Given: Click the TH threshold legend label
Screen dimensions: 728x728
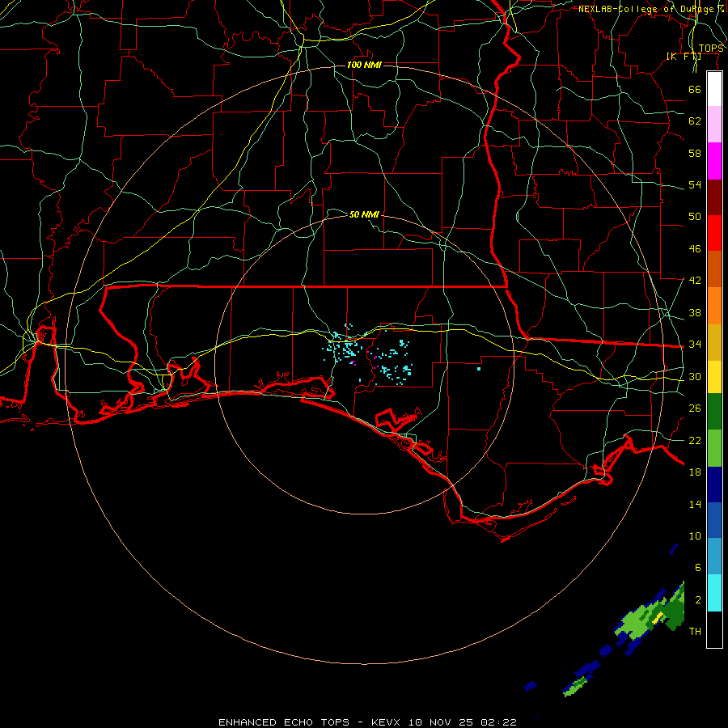Looking at the screenshot, I should pyautogui.click(x=695, y=632).
